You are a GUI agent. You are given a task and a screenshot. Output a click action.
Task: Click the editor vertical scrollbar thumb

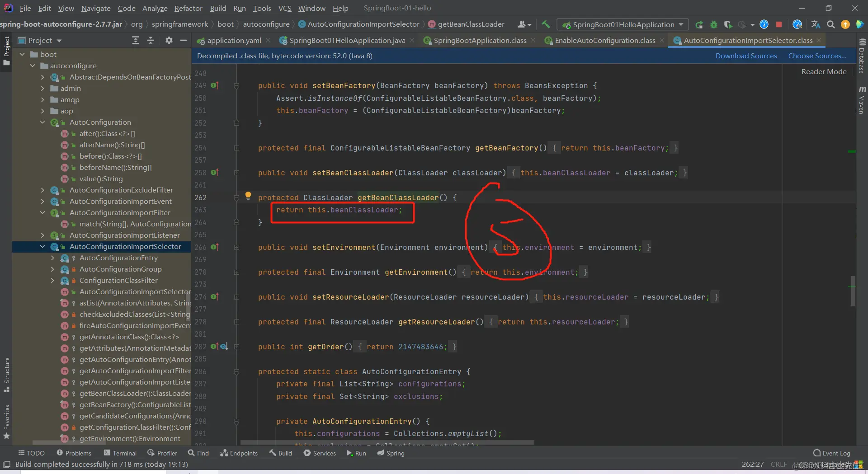tap(853, 291)
